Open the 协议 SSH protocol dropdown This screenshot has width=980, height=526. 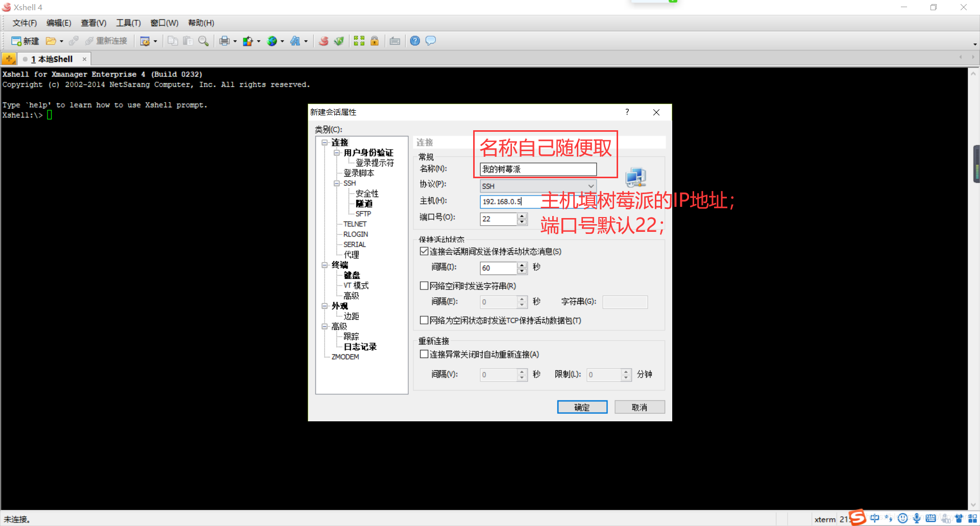[x=538, y=186]
